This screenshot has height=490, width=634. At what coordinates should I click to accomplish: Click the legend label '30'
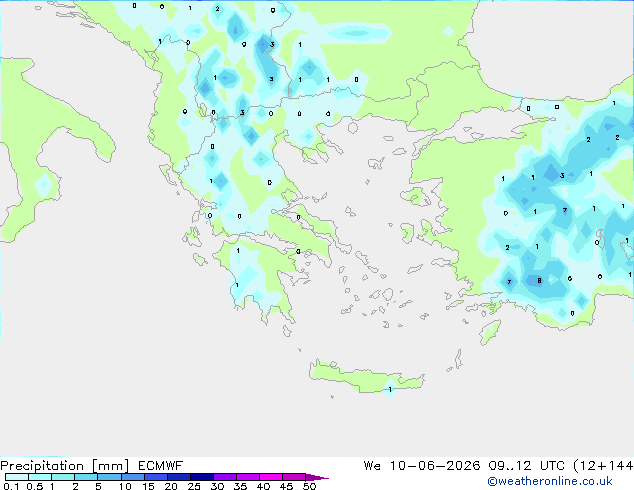pyautogui.click(x=217, y=486)
